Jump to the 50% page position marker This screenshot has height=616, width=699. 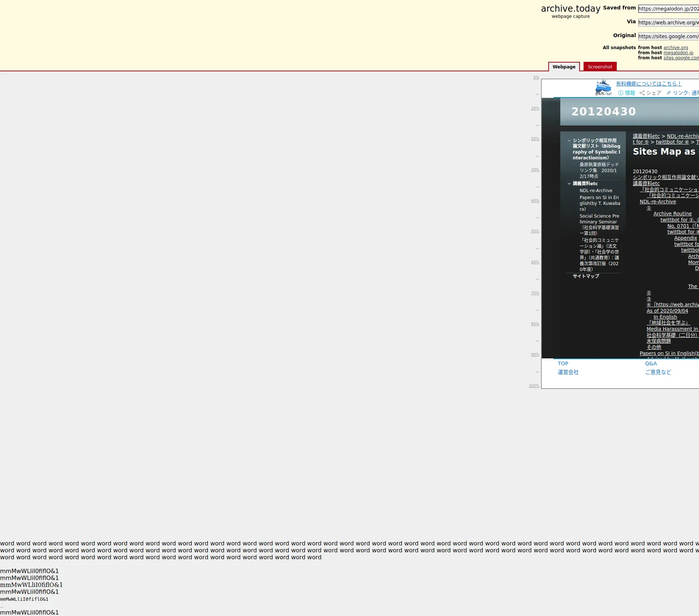point(534,231)
